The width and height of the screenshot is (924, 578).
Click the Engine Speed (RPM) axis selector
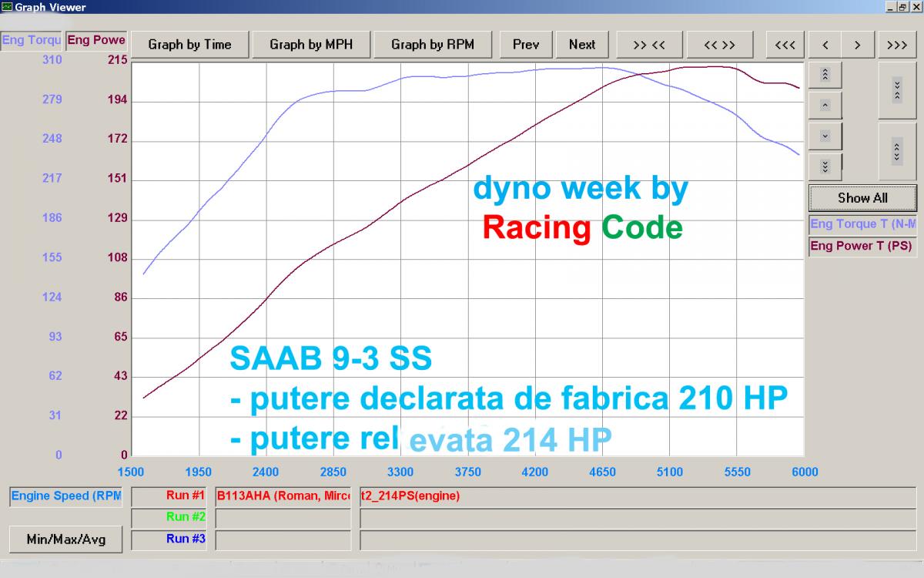coord(66,496)
